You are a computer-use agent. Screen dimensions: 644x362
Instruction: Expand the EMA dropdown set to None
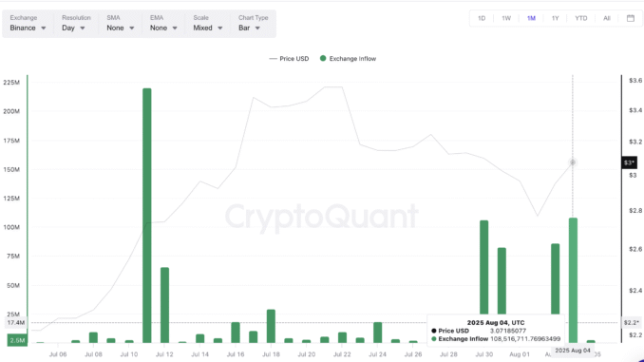click(x=163, y=24)
